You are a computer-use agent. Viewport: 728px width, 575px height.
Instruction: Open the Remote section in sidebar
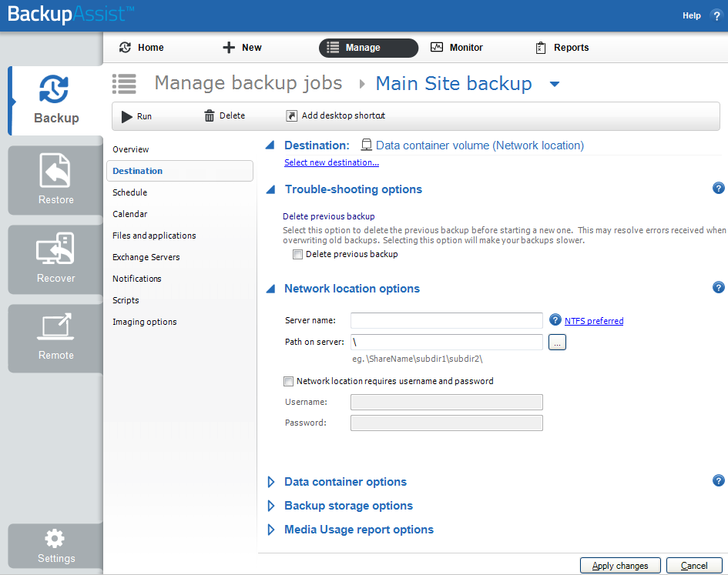click(55, 338)
